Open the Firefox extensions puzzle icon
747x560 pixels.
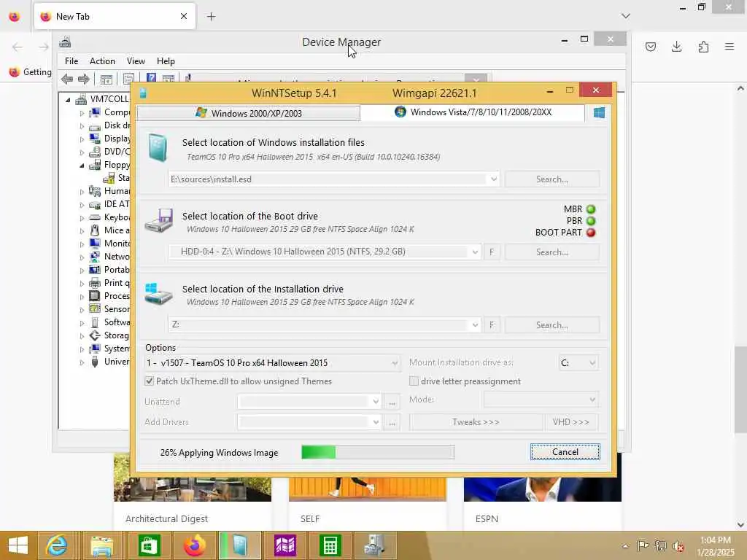[x=703, y=47]
